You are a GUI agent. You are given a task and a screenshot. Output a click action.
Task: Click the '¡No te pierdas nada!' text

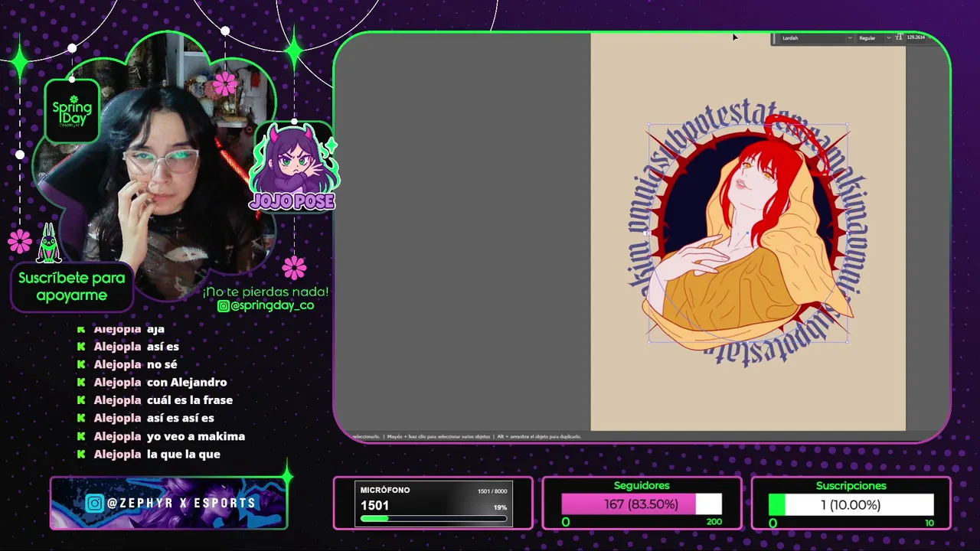pos(266,292)
